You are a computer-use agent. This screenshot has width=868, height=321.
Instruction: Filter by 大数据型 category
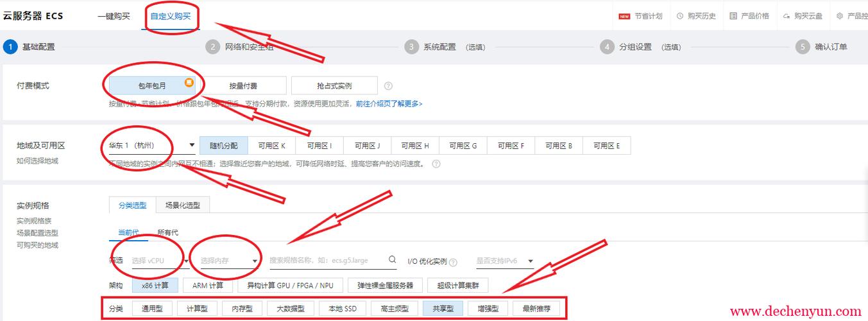pyautogui.click(x=291, y=309)
